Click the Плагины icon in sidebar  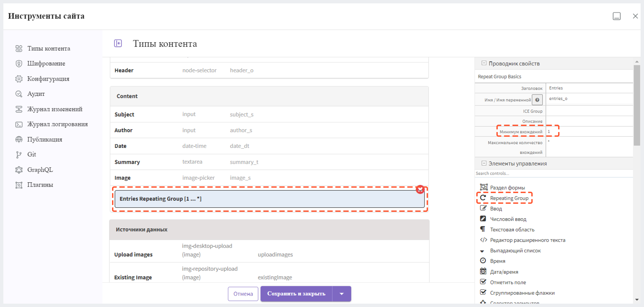pyautogui.click(x=19, y=185)
